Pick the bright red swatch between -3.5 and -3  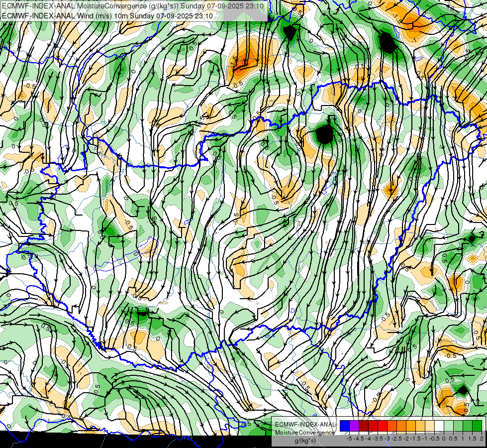click(383, 426)
